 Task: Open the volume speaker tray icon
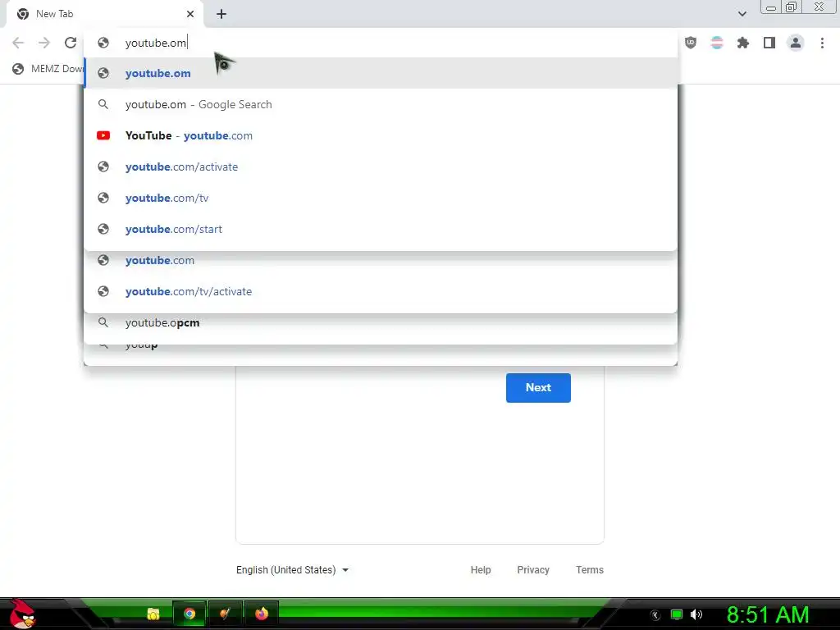point(696,614)
